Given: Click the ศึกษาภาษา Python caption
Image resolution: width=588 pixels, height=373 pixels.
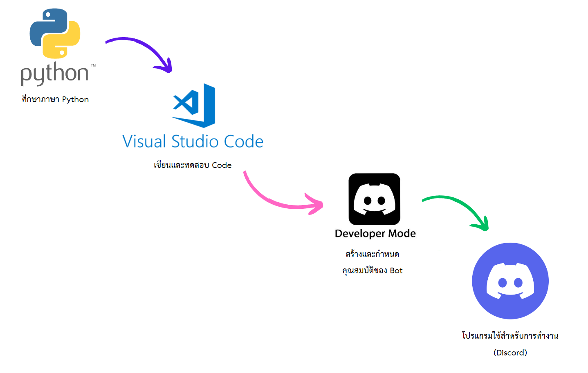Looking at the screenshot, I should pyautogui.click(x=55, y=99).
